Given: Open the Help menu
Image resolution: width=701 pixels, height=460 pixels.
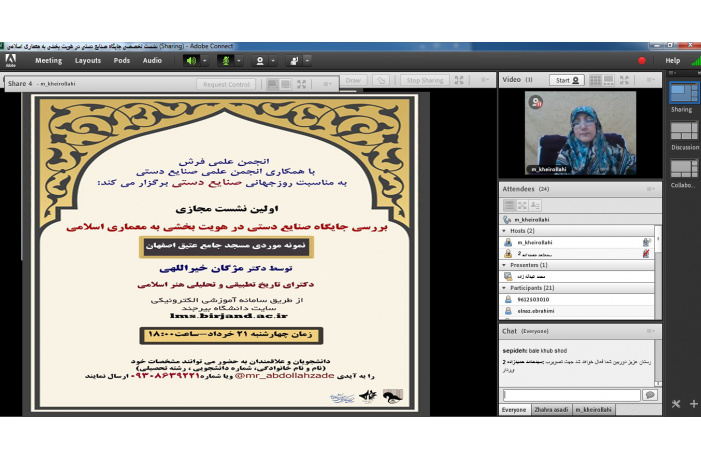Looking at the screenshot, I should (672, 61).
